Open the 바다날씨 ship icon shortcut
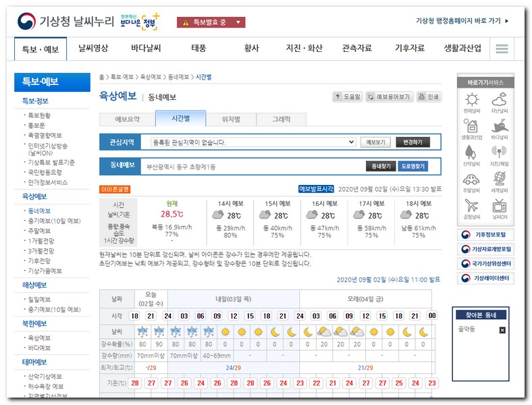 point(500,129)
